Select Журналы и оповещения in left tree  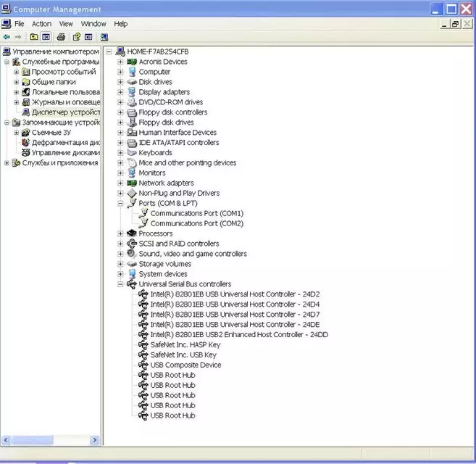click(66, 102)
